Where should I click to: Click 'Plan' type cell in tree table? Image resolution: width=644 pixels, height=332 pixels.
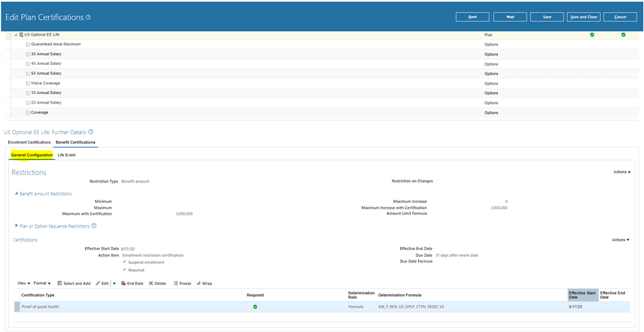click(x=488, y=35)
